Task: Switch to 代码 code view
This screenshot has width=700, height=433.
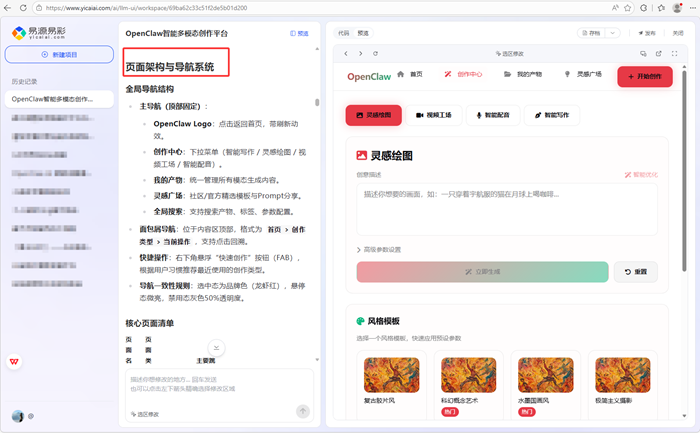Action: tap(344, 32)
